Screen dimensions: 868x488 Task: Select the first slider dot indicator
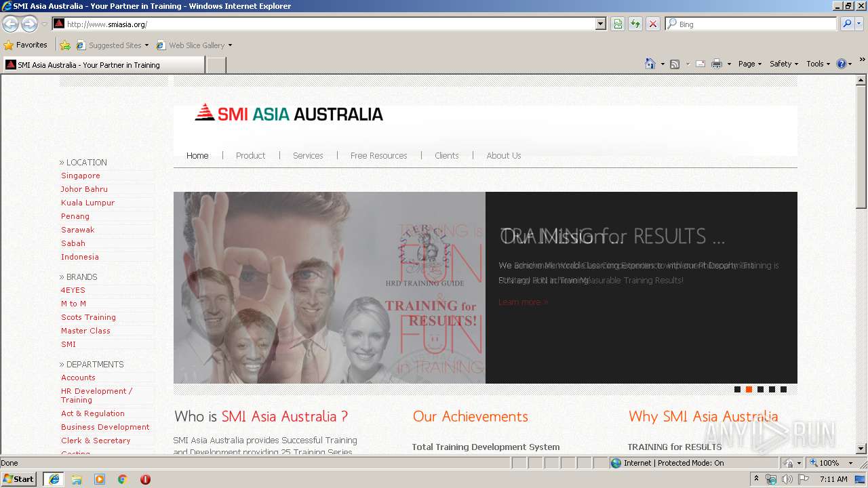(737, 390)
